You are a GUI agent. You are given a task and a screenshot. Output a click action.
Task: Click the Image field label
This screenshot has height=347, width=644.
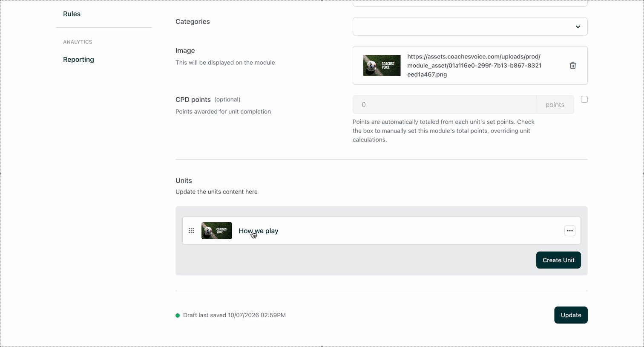coord(185,50)
